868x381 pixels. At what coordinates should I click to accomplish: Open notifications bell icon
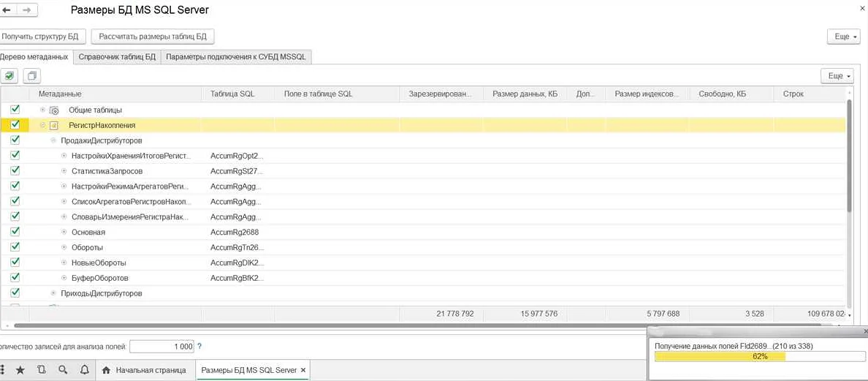(x=84, y=370)
